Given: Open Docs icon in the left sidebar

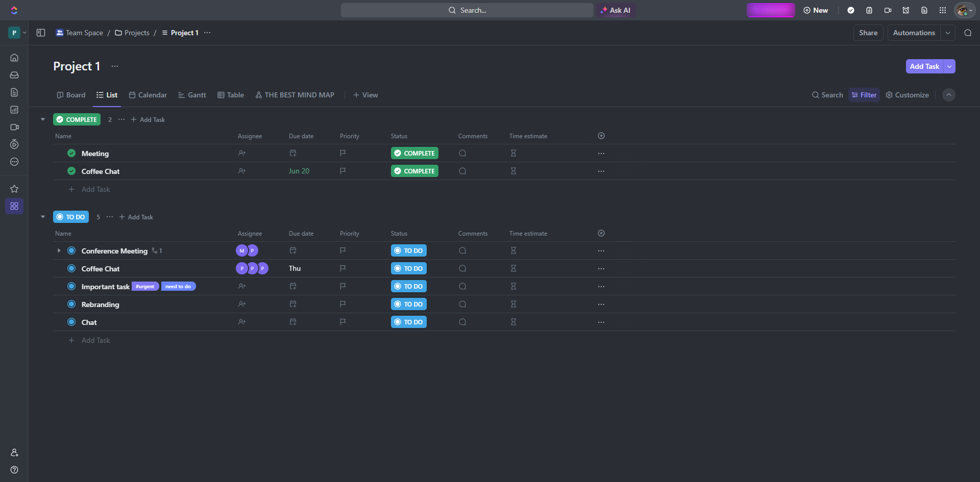Looking at the screenshot, I should 14,92.
